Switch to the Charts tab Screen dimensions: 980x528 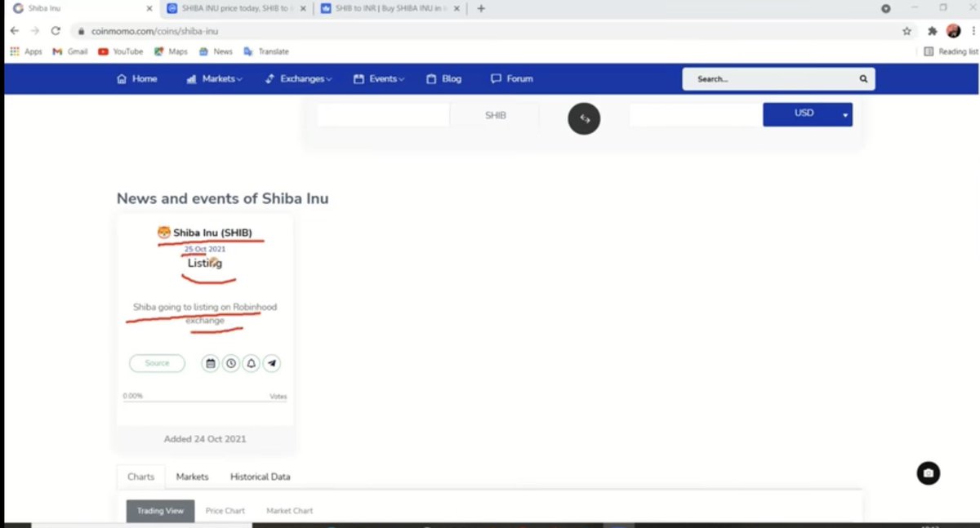coord(141,477)
